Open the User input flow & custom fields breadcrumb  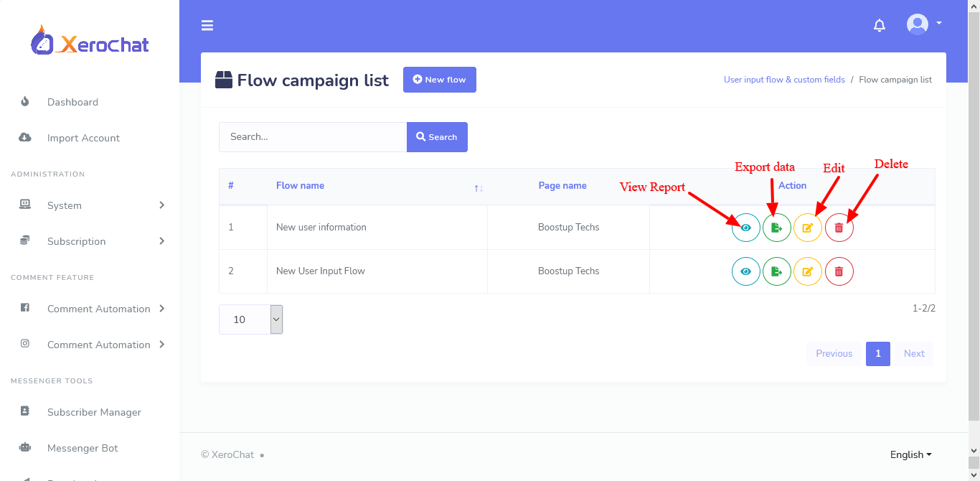pyautogui.click(x=784, y=79)
